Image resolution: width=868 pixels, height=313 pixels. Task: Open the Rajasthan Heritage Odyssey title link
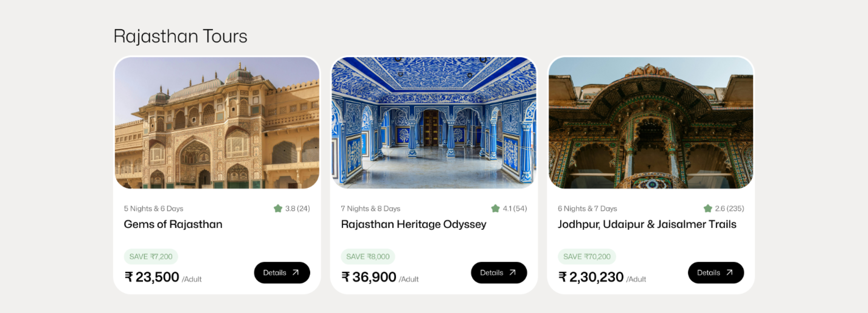[x=413, y=224]
